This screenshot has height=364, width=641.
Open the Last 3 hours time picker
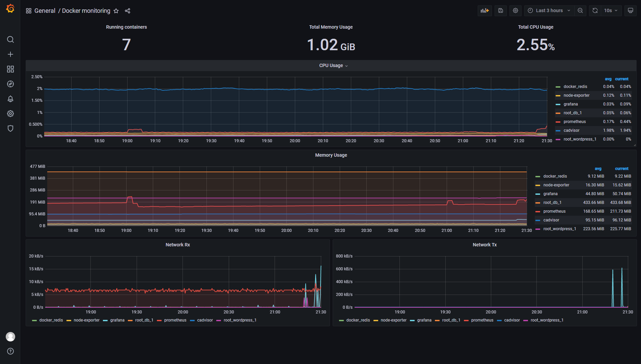[549, 10]
